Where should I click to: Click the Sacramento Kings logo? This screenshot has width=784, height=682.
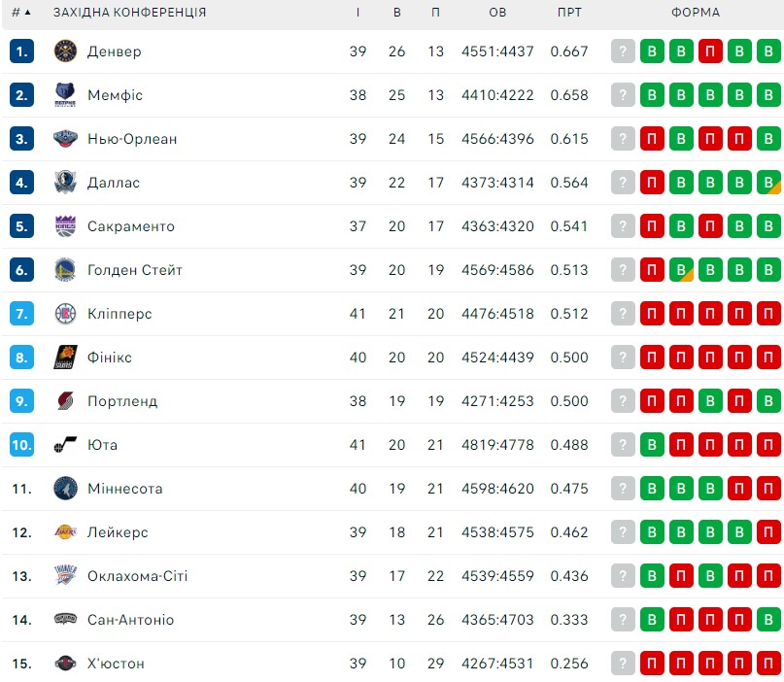[65, 226]
